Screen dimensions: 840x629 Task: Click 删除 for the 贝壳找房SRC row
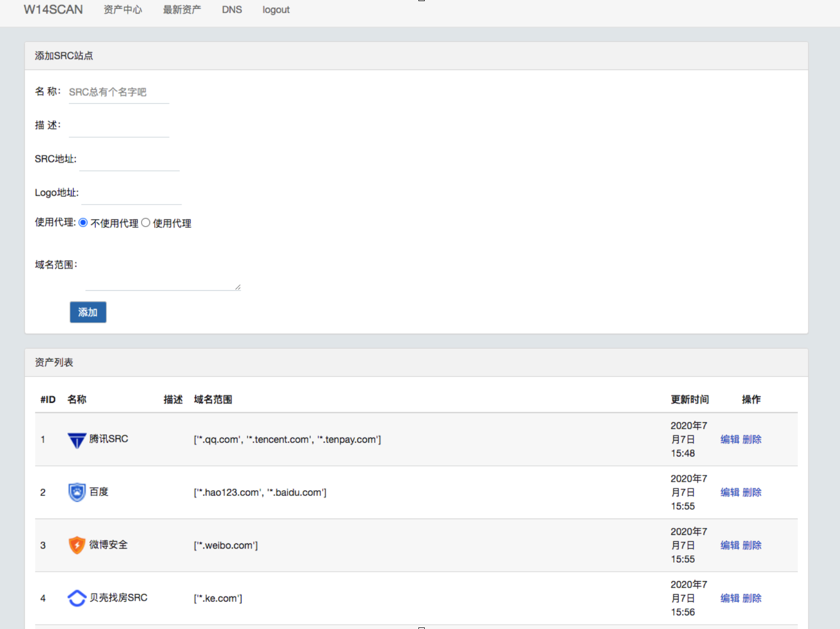coord(752,598)
